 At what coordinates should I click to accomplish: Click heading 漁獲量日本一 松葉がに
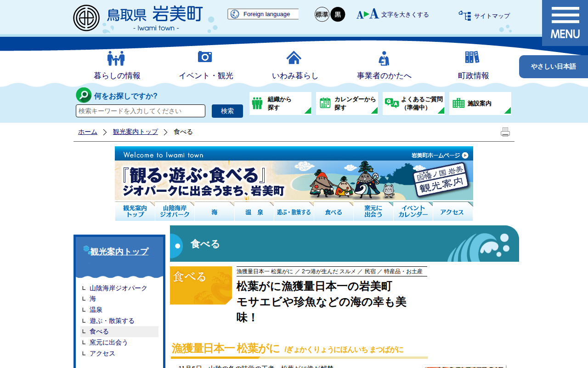click(x=226, y=349)
